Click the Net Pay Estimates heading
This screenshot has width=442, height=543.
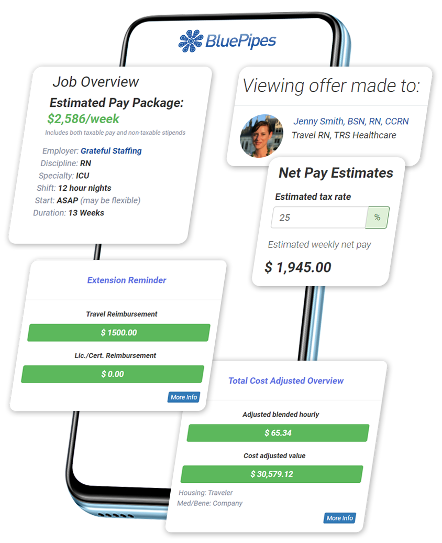click(336, 173)
